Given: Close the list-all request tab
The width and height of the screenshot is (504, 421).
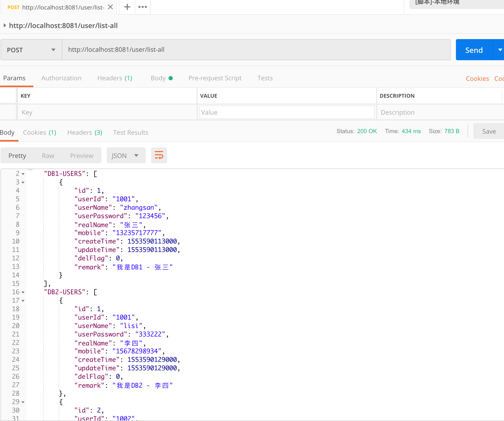Looking at the screenshot, I should click(x=110, y=7).
